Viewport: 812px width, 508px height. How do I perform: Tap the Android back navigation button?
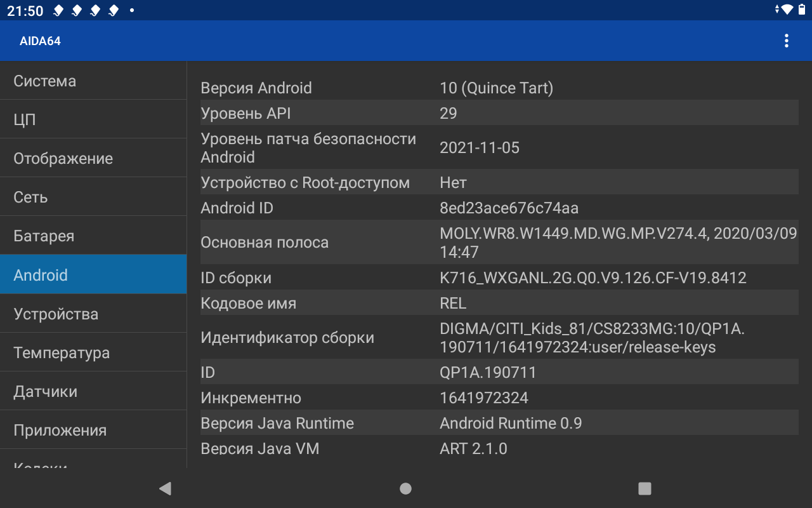(x=166, y=488)
